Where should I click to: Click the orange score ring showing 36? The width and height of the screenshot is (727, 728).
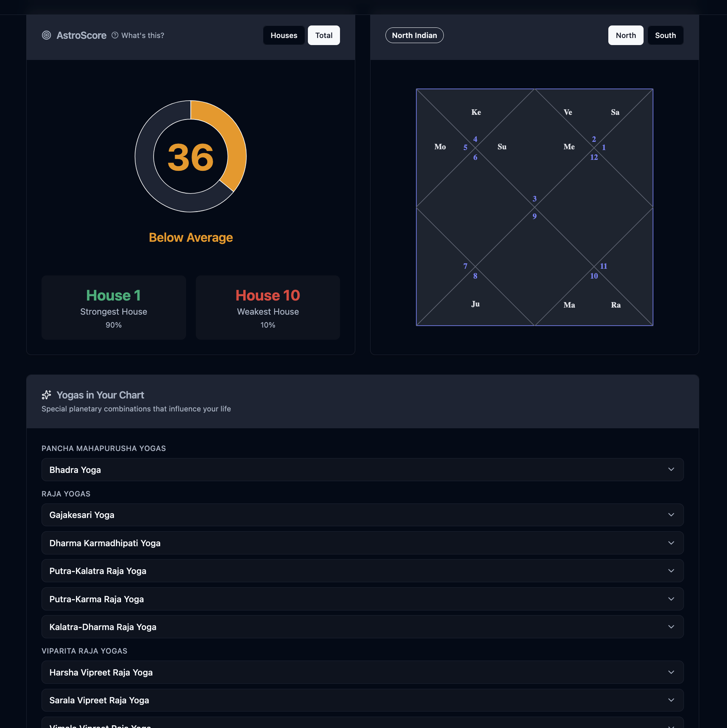(191, 156)
